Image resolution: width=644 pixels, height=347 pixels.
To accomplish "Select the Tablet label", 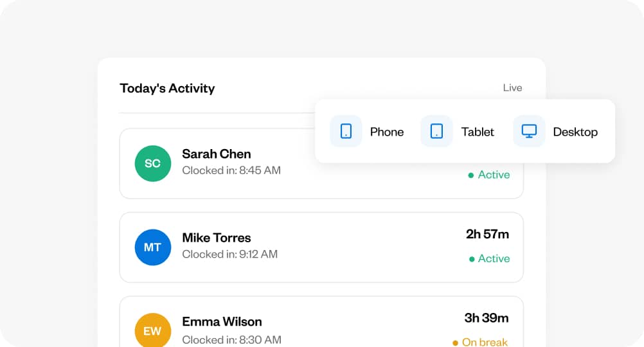I will tap(478, 132).
